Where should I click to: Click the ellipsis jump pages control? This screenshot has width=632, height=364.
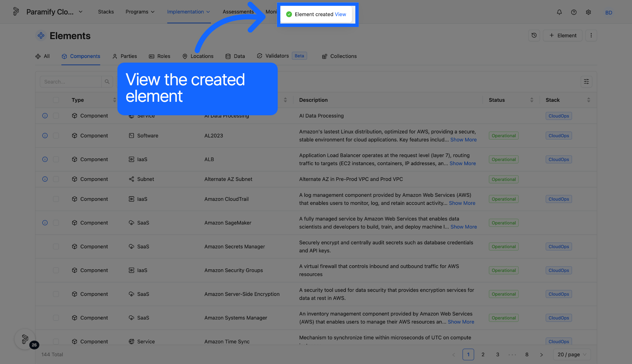[512, 355]
